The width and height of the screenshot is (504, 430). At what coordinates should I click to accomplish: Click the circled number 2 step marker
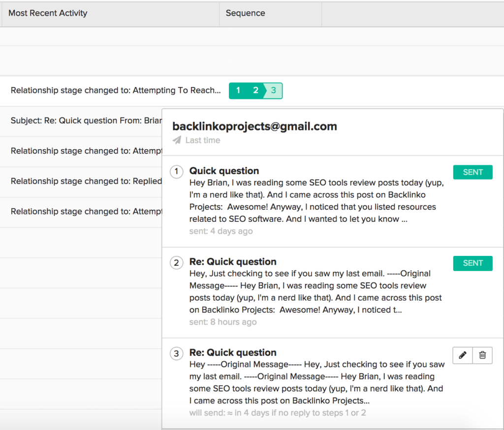click(176, 263)
